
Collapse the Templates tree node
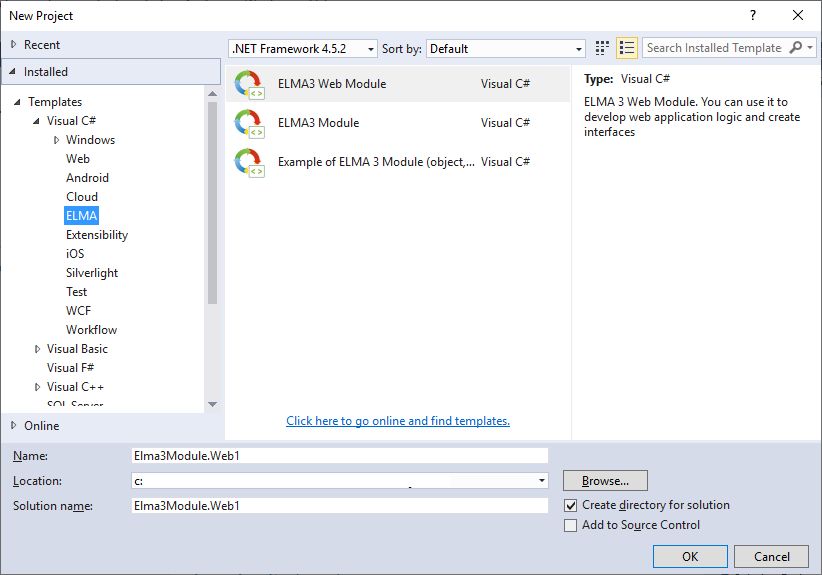(17, 102)
